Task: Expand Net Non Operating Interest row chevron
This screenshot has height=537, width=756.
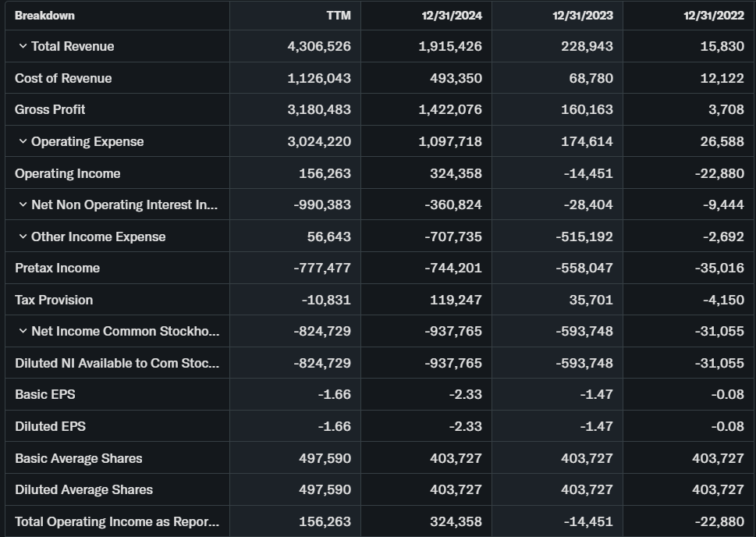Action: coord(23,205)
